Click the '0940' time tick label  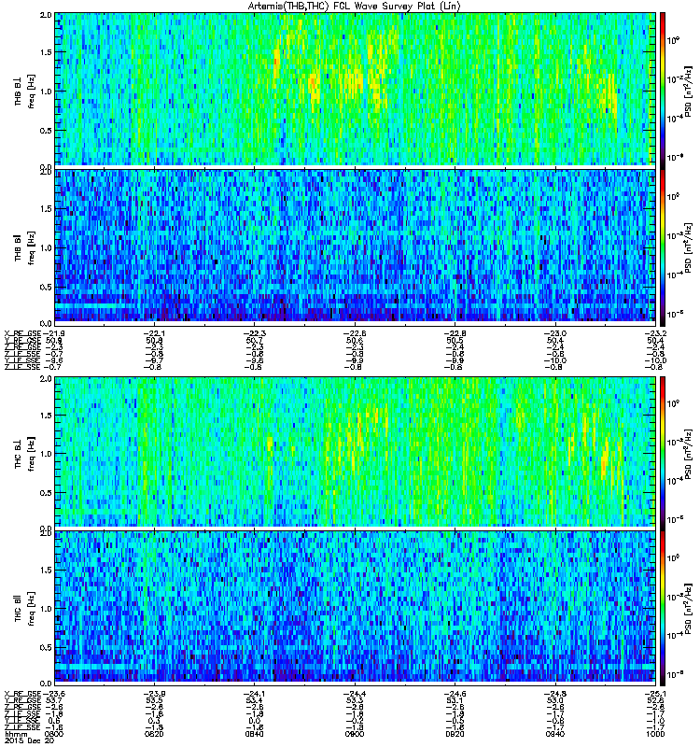554,734
